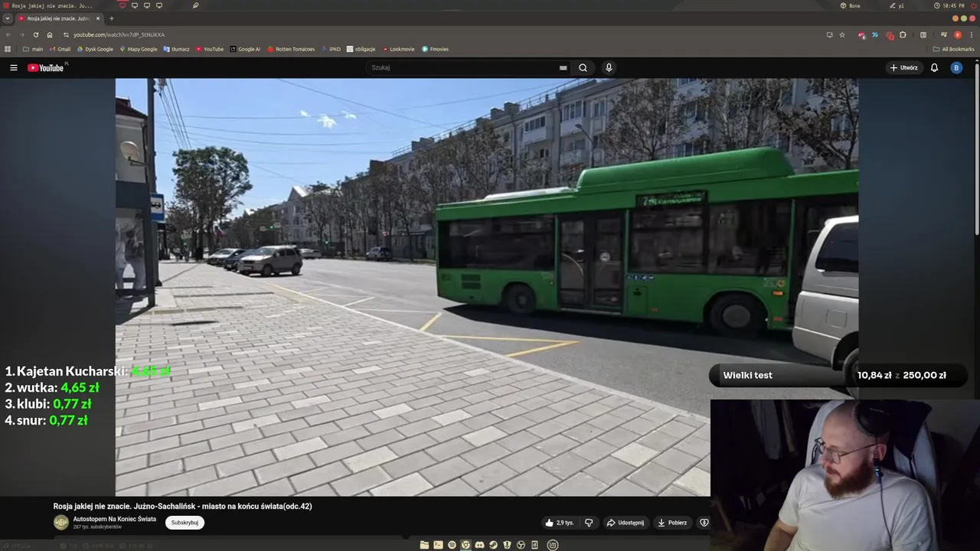Viewport: 980px width, 551px height.
Task: Open the main bookmarks folder
Action: [33, 49]
